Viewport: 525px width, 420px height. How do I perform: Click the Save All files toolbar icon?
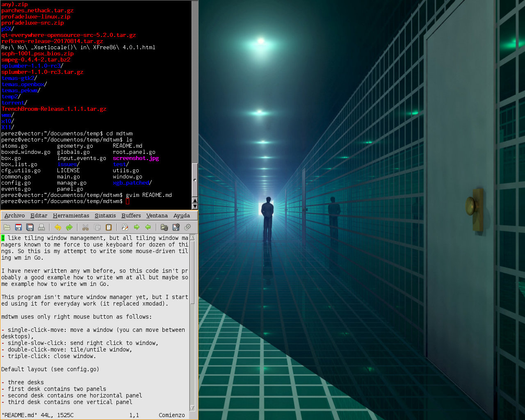point(30,227)
